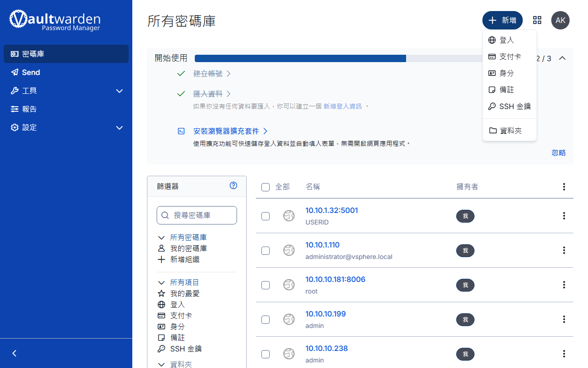Open the AK account avatar menu
Viewport: 588px width, 368px height.
[560, 20]
